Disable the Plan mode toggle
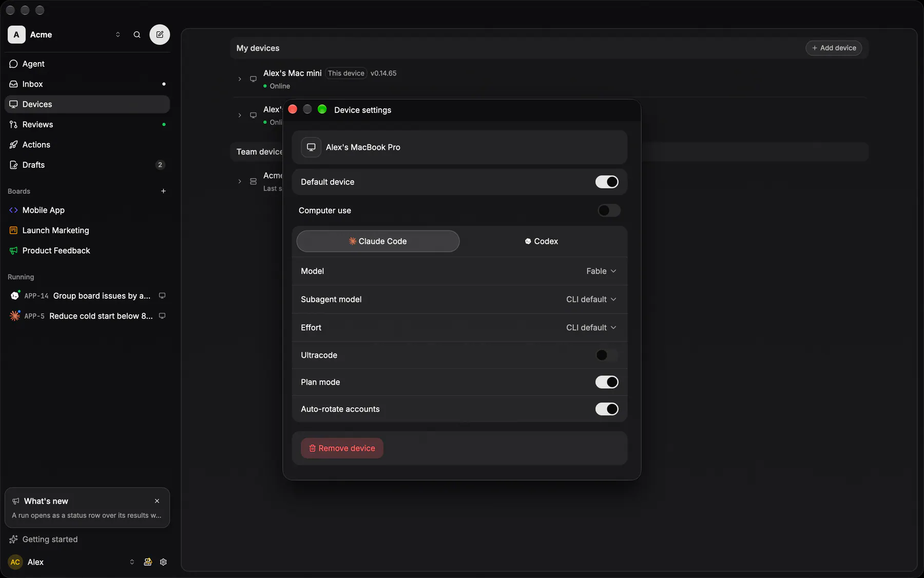 point(607,382)
